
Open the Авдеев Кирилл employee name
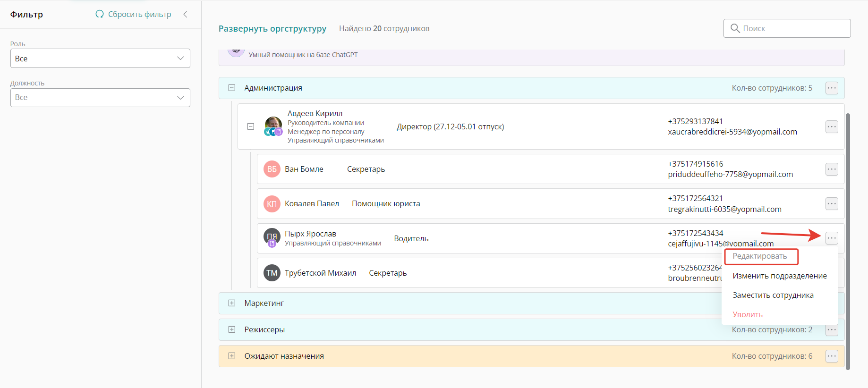pos(315,113)
